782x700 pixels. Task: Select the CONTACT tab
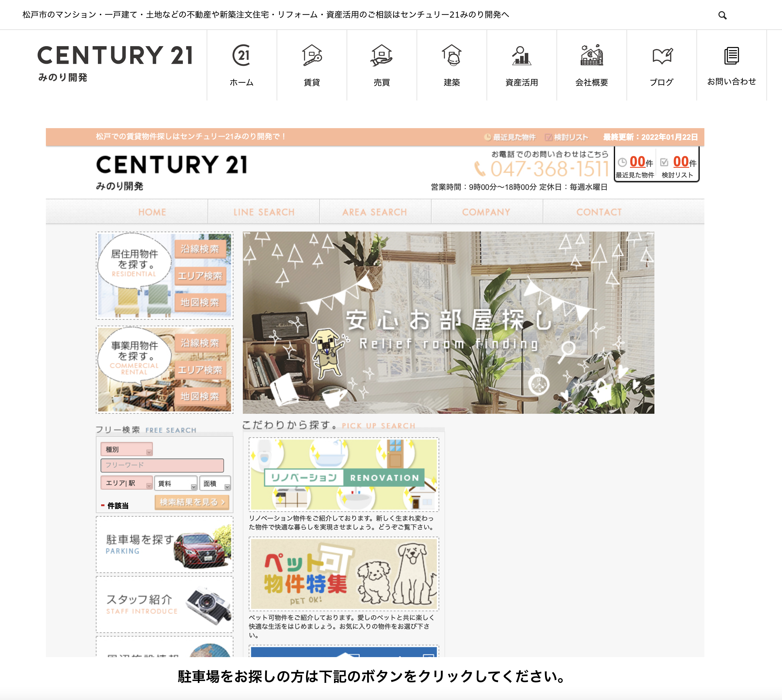[x=599, y=212]
